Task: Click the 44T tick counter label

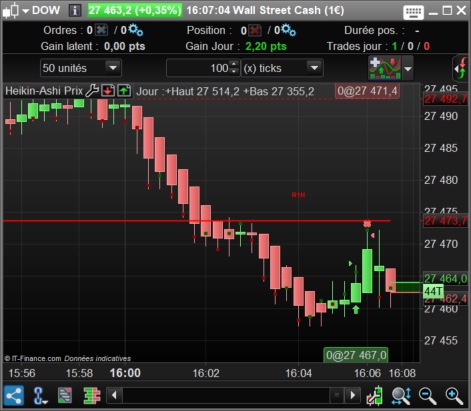Action: [x=433, y=291]
